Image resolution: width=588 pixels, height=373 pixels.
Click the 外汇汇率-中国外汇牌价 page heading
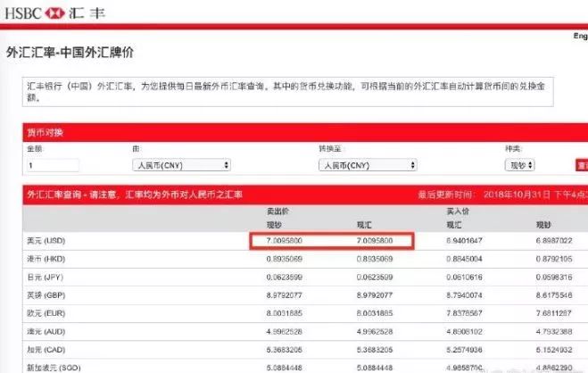70,52
